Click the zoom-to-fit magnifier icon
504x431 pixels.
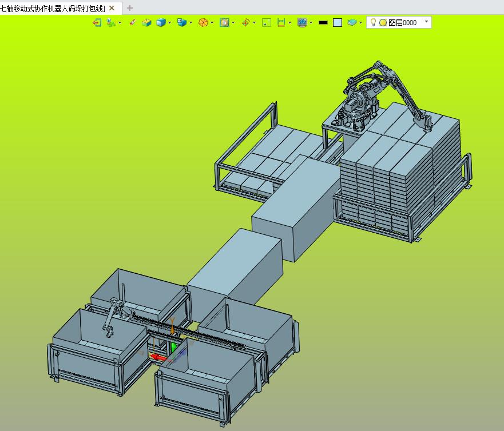point(224,22)
